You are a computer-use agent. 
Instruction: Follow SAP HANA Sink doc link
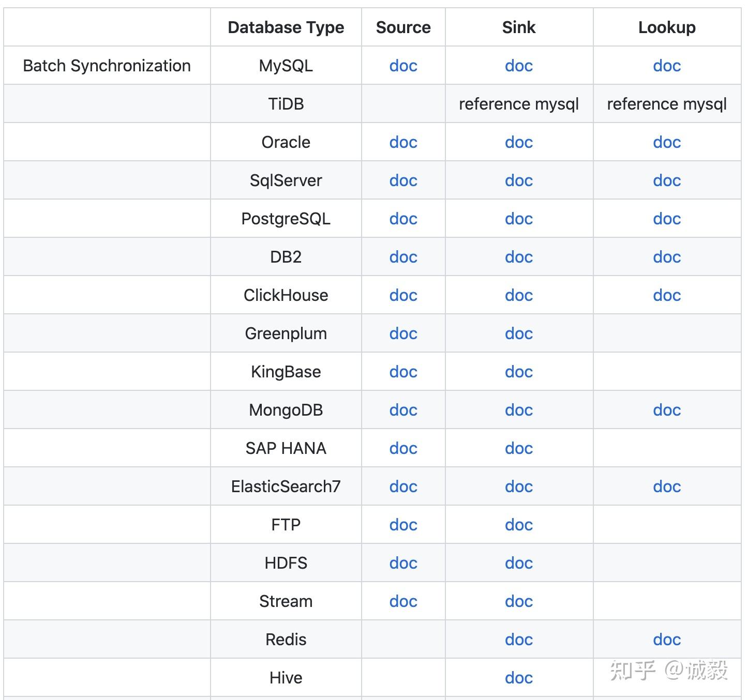[519, 448]
